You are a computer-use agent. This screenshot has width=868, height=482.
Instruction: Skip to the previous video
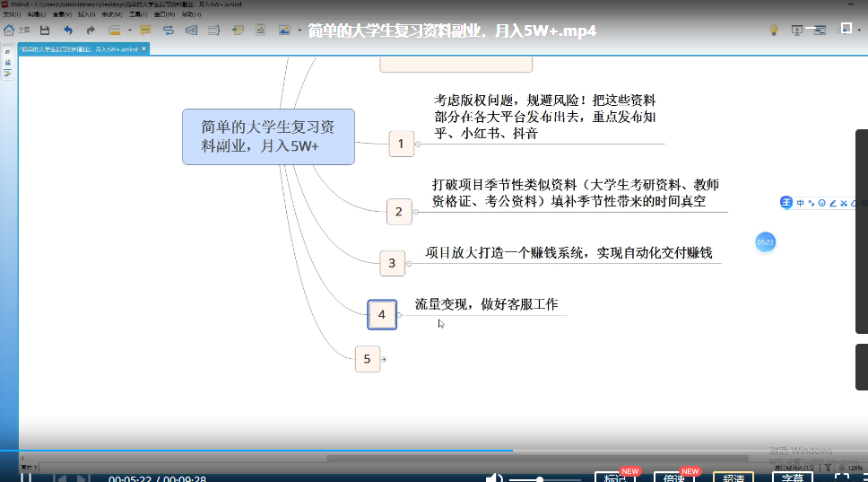(60, 478)
